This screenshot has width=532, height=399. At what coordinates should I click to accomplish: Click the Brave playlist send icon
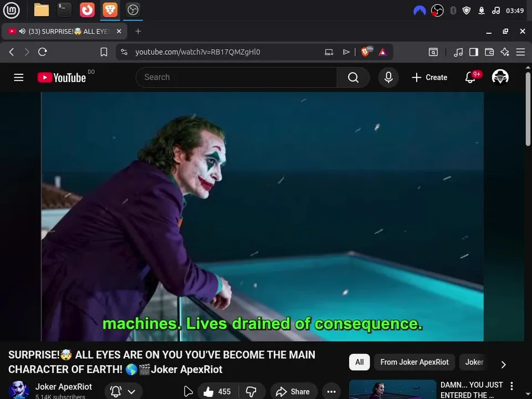click(346, 52)
